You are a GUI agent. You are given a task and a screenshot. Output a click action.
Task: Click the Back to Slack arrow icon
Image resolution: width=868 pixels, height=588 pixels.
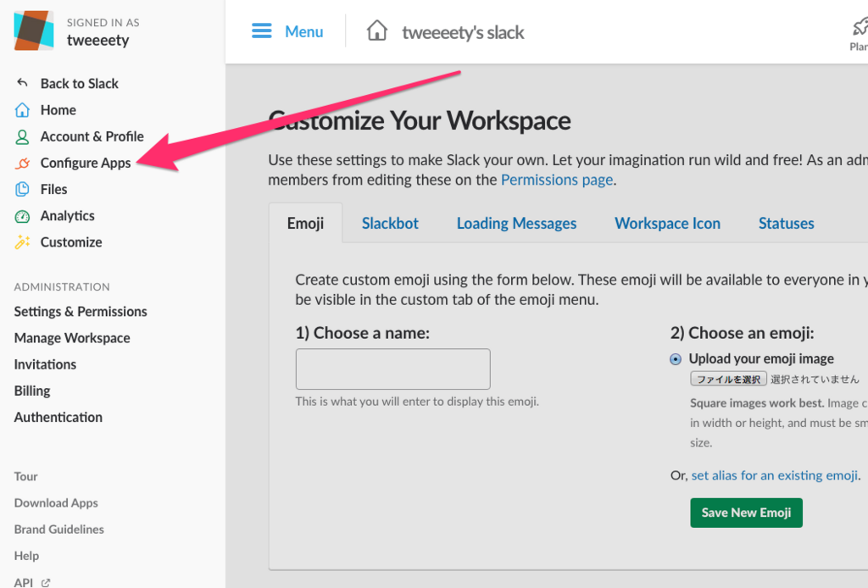(x=22, y=83)
